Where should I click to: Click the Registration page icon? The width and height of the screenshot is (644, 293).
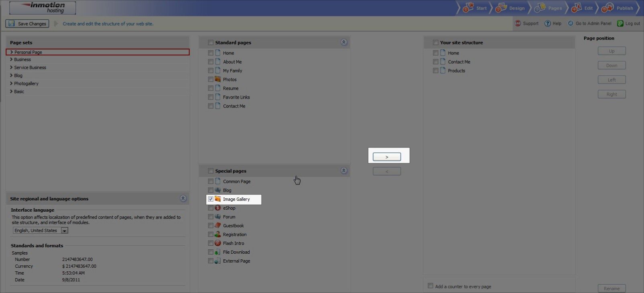click(x=218, y=234)
